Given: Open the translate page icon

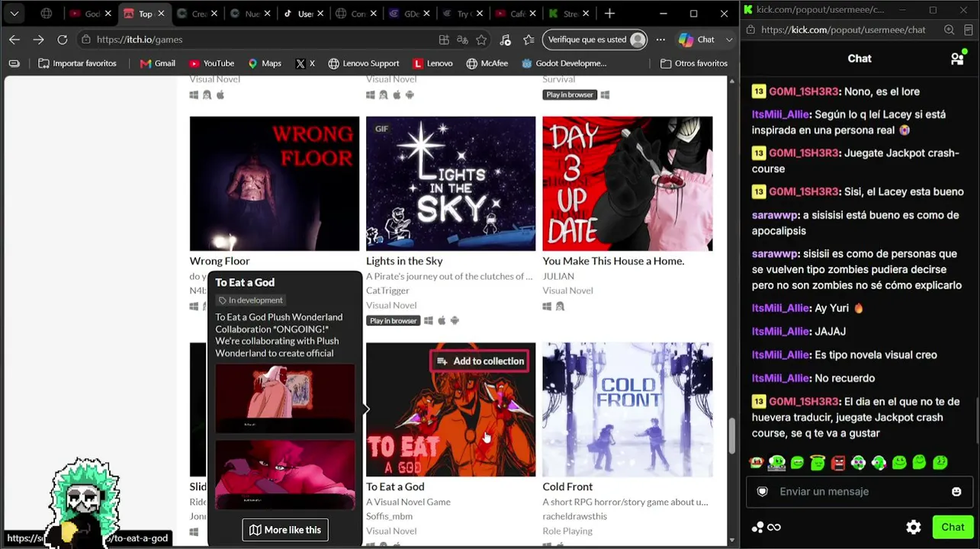Looking at the screenshot, I should [x=462, y=40].
